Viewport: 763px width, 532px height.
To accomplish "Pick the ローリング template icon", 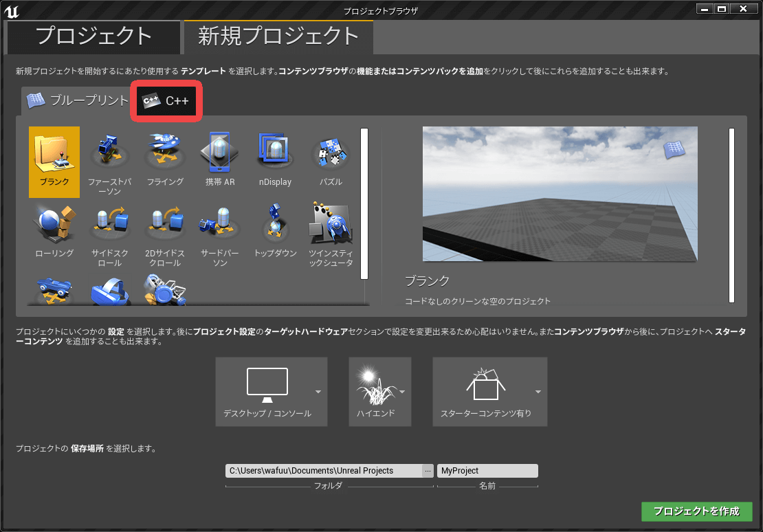I will click(x=54, y=227).
